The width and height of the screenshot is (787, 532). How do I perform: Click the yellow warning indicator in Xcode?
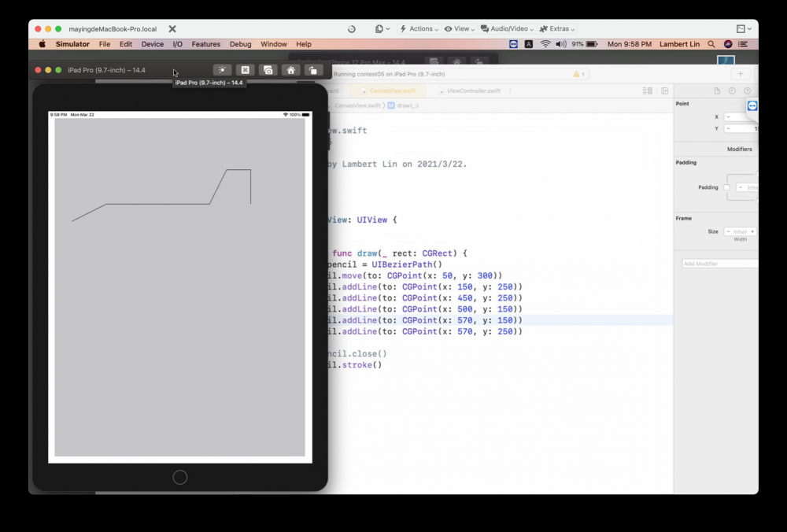coord(578,74)
